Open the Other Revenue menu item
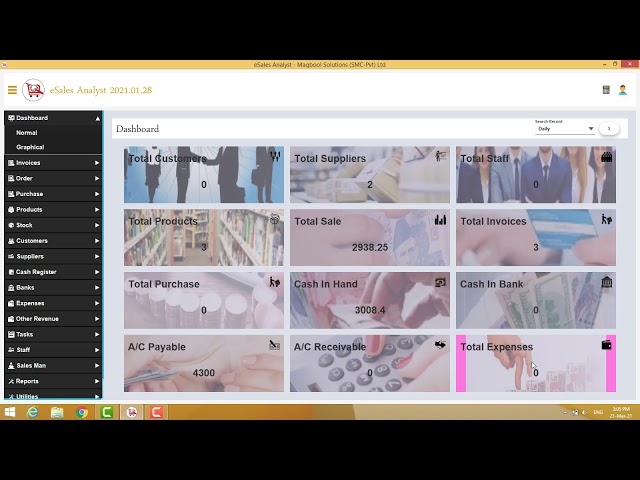 (53, 319)
